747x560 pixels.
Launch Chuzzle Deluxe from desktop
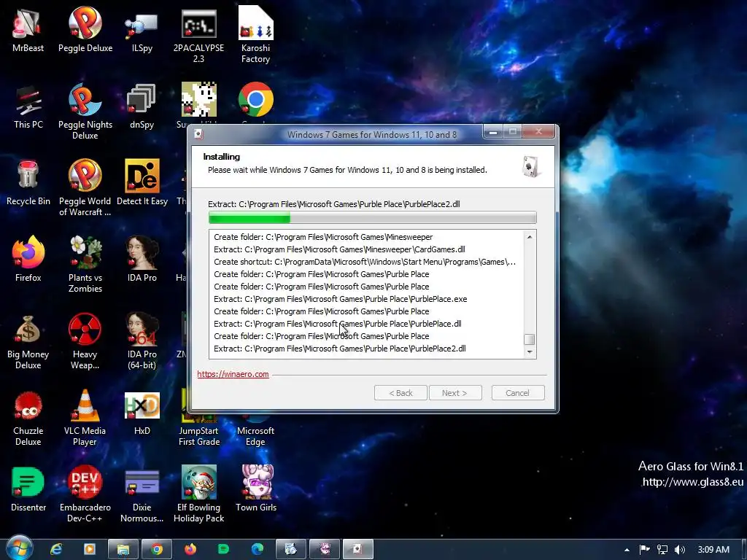(28, 418)
